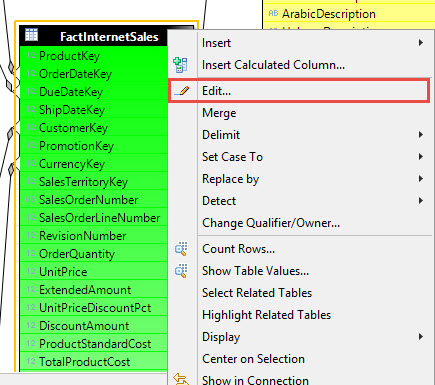Click the Show Table Values icon
Viewport: 435px width, 385px height.
181,271
